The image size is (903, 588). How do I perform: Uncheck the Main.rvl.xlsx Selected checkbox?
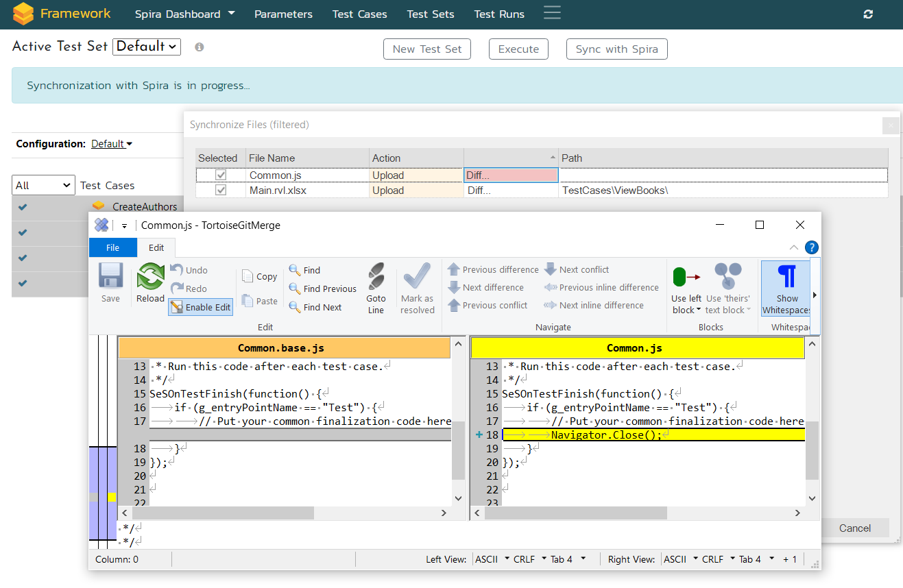click(x=221, y=191)
